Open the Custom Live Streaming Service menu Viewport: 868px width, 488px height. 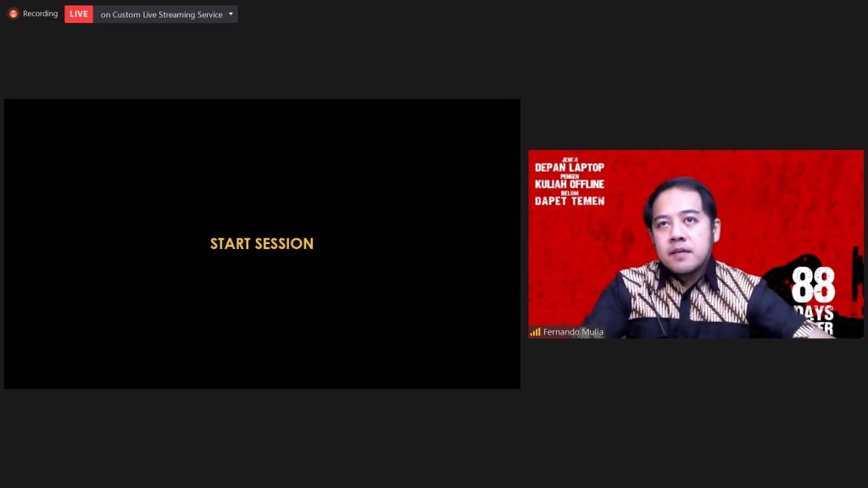point(161,14)
